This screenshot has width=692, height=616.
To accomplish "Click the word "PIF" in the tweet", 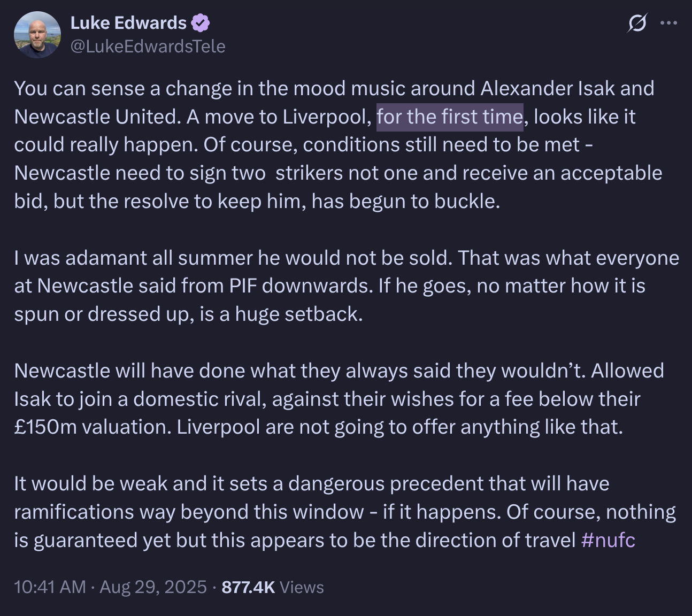I will 243,286.
